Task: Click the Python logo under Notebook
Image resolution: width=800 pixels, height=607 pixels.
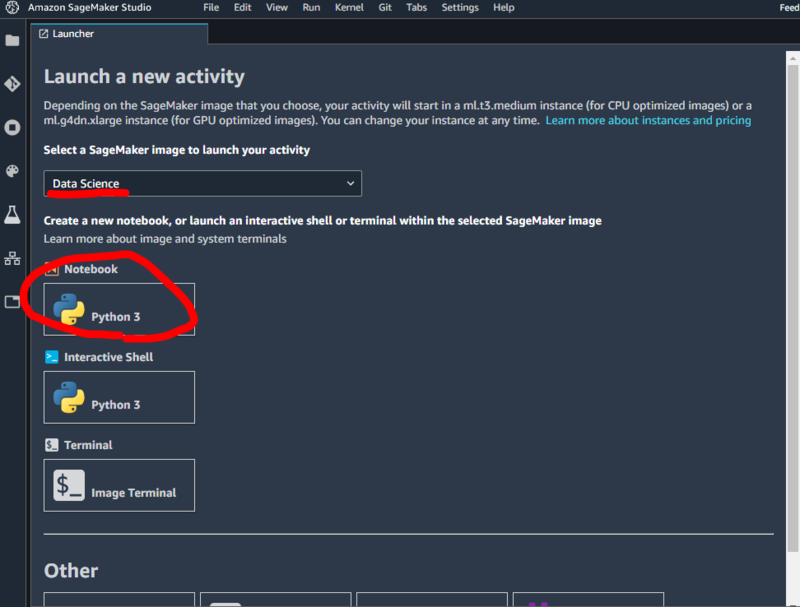Action: 69,309
